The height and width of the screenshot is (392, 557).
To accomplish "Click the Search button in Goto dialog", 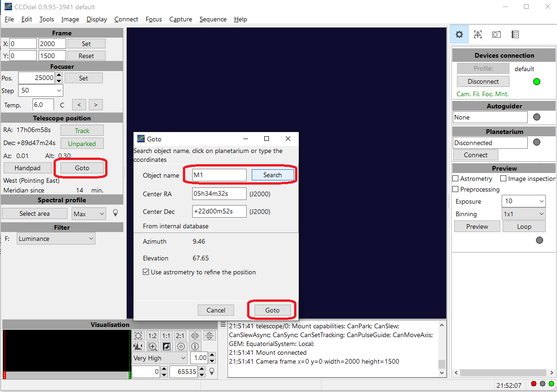I will click(x=272, y=175).
